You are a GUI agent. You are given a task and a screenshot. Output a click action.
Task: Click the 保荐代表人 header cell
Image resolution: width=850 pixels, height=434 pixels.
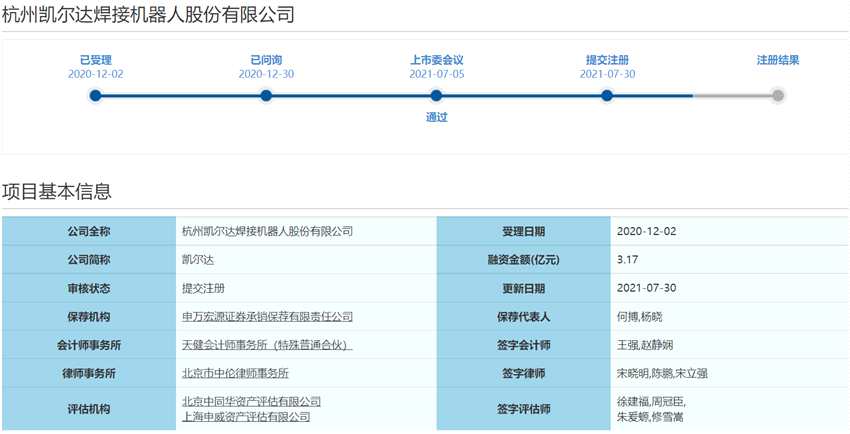524,316
